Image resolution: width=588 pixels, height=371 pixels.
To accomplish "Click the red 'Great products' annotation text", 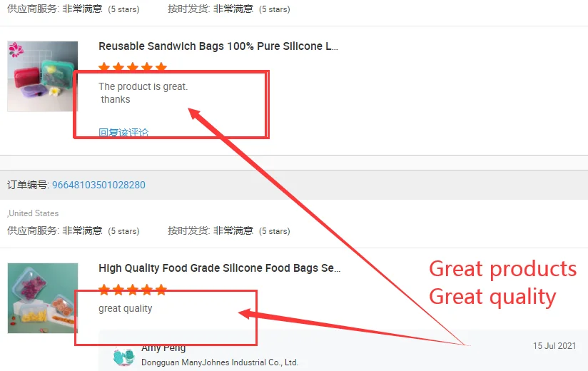I will point(502,269).
